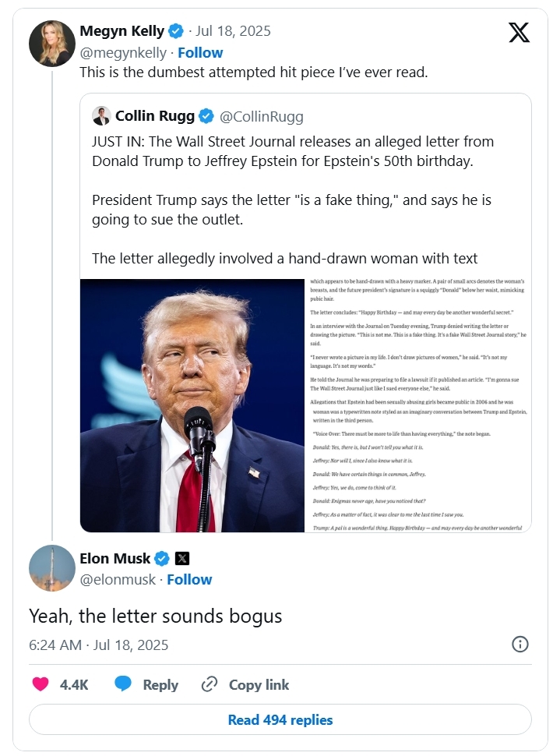Follow the @megynkelly account
This screenshot has height=756, width=560.
click(200, 52)
